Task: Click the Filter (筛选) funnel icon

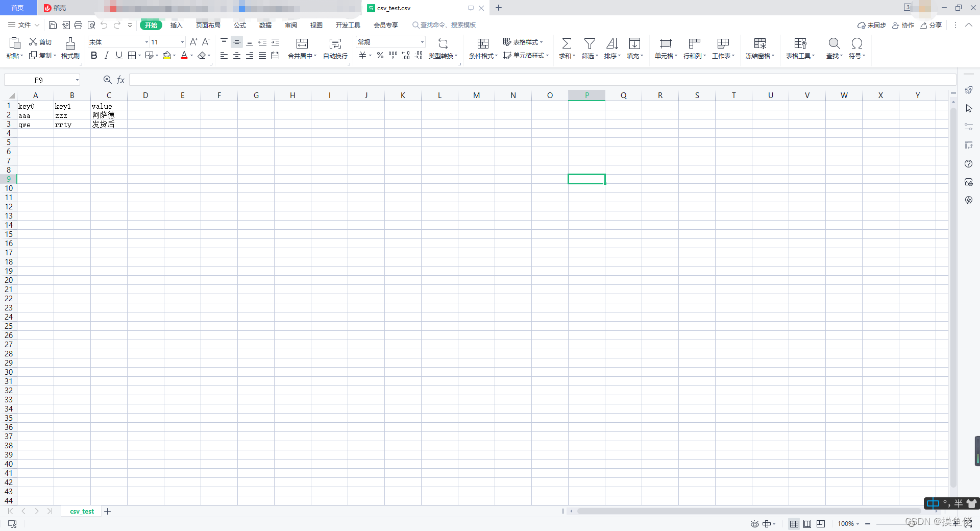Action: [590, 43]
